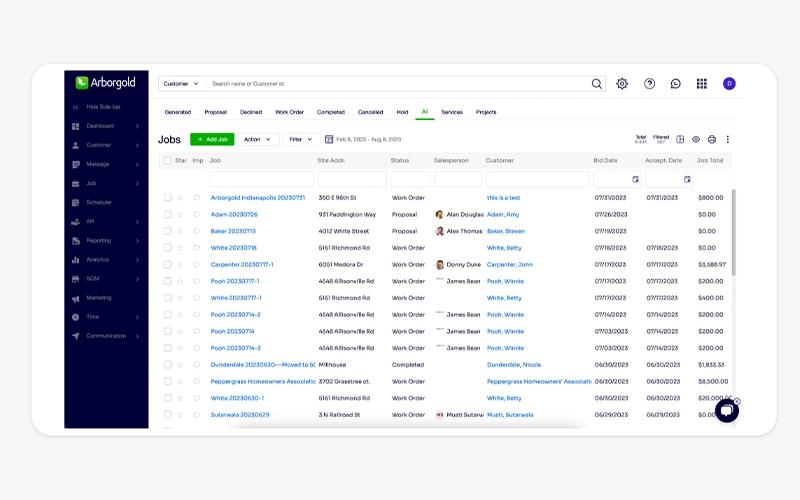800x500 pixels.
Task: Click the date range calendar icon
Action: (x=329, y=139)
